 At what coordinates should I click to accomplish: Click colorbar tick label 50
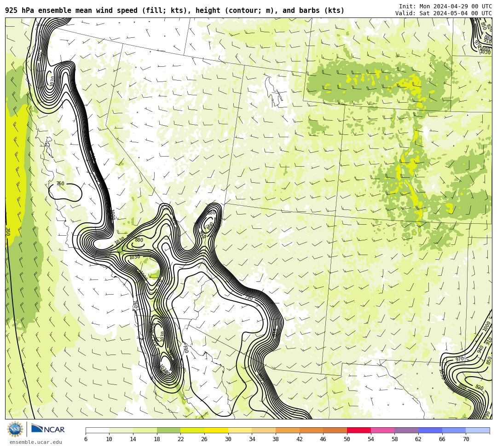point(347,439)
